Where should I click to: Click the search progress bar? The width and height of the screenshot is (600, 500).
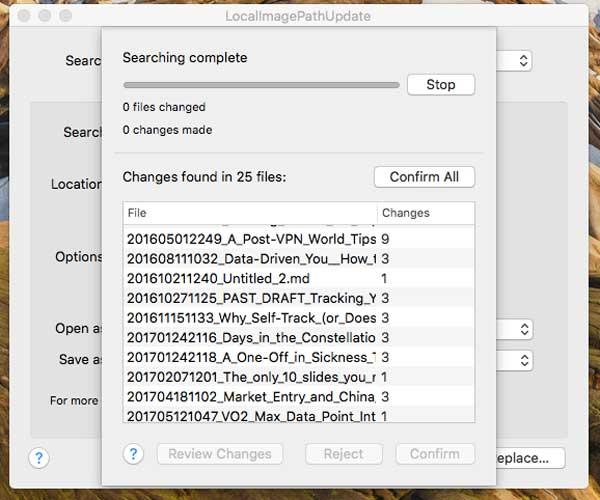tap(261, 85)
